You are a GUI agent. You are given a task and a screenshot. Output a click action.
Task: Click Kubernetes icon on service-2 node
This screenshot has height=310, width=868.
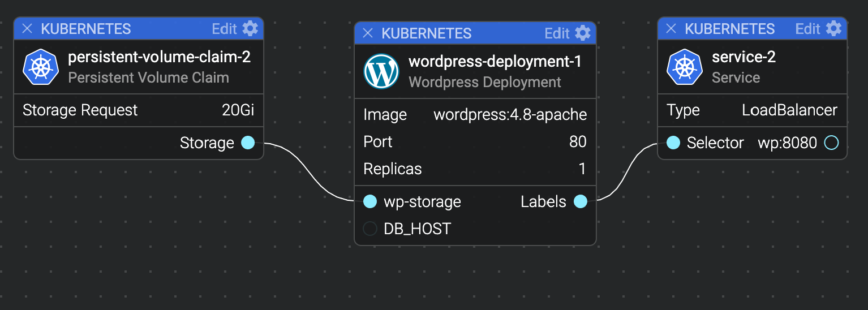pyautogui.click(x=685, y=67)
